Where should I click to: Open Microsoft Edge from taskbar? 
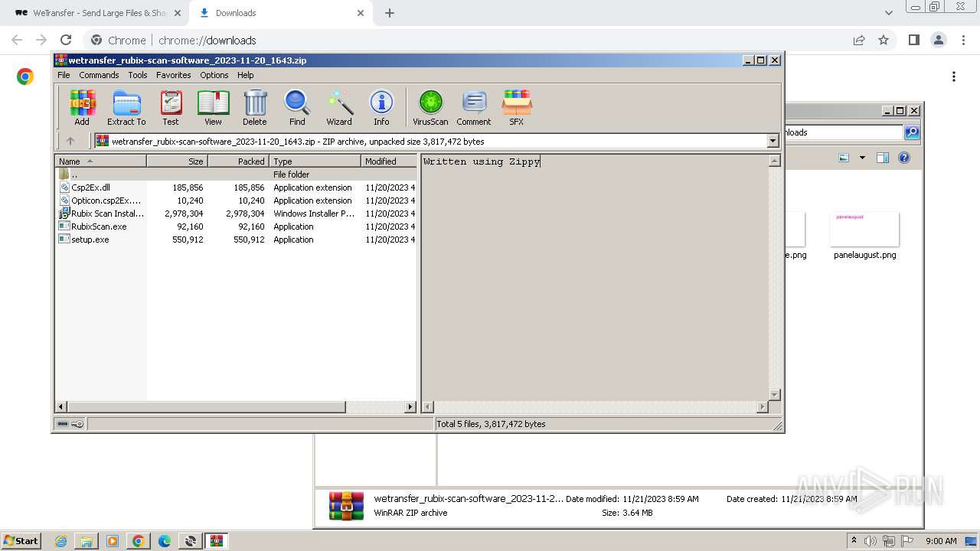(x=164, y=541)
